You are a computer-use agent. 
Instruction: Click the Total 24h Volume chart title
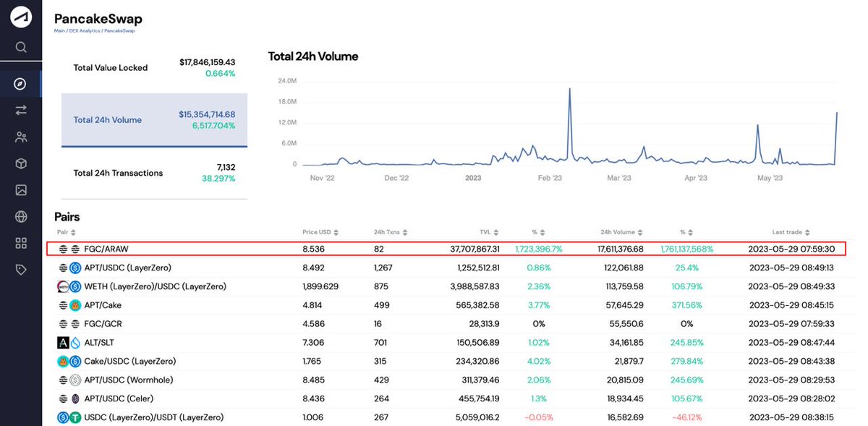tap(313, 56)
